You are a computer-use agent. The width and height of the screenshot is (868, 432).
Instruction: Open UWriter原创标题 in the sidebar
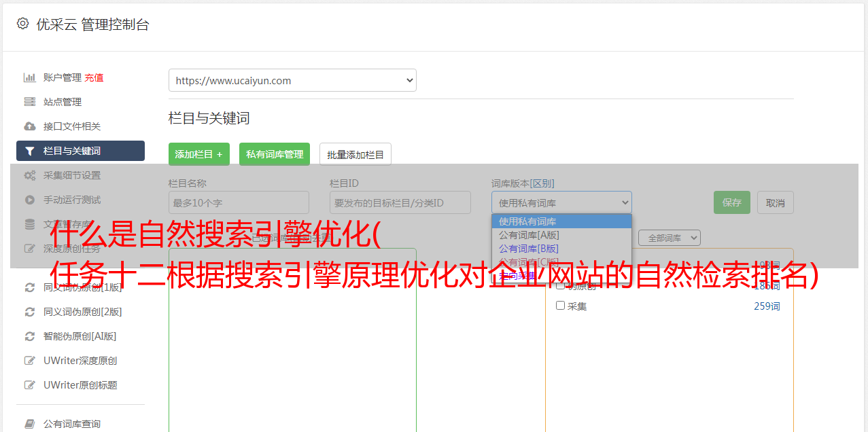pyautogui.click(x=80, y=385)
